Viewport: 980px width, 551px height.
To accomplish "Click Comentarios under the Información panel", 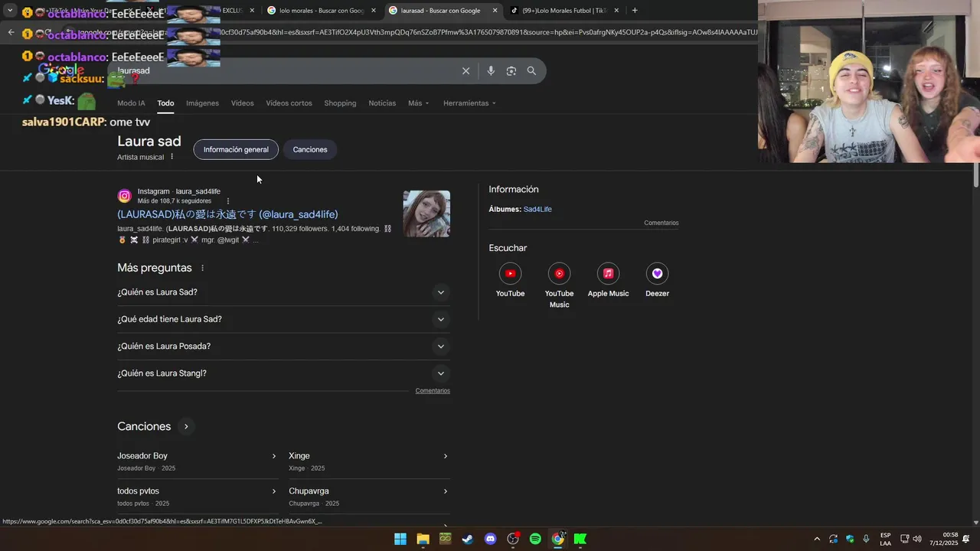I will (x=661, y=223).
